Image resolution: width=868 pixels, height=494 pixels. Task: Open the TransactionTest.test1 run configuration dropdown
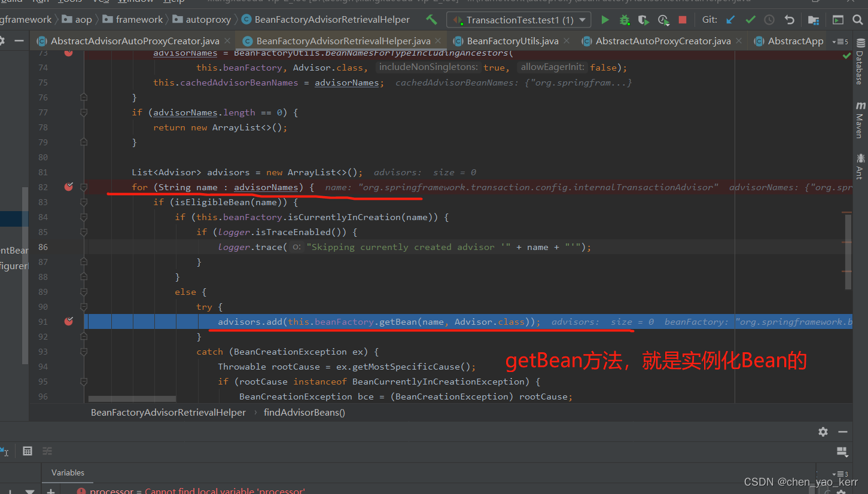pos(519,20)
